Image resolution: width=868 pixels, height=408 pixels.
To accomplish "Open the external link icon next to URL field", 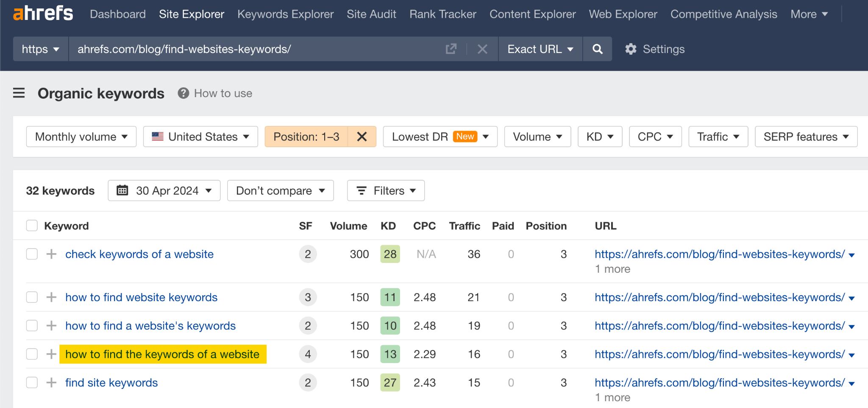I will point(451,49).
